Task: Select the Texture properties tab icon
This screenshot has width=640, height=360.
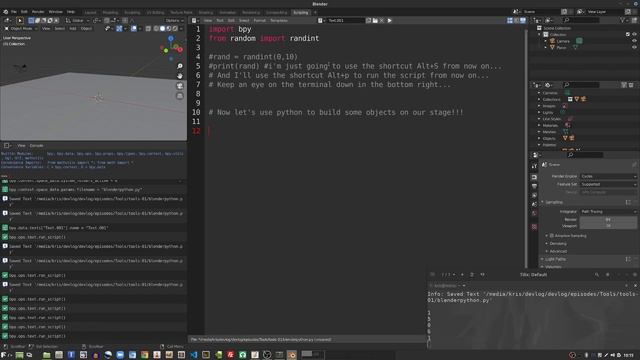Action: (x=534, y=227)
